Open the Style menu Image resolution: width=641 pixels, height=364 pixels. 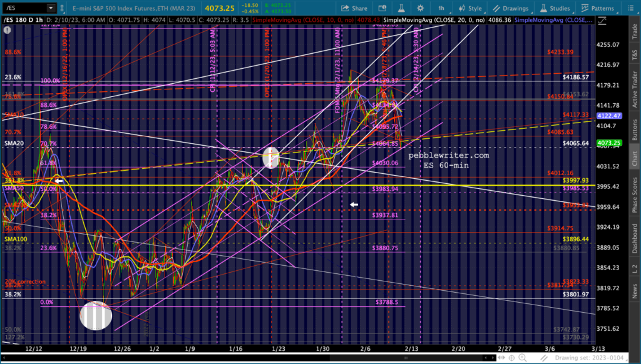pyautogui.click(x=470, y=8)
